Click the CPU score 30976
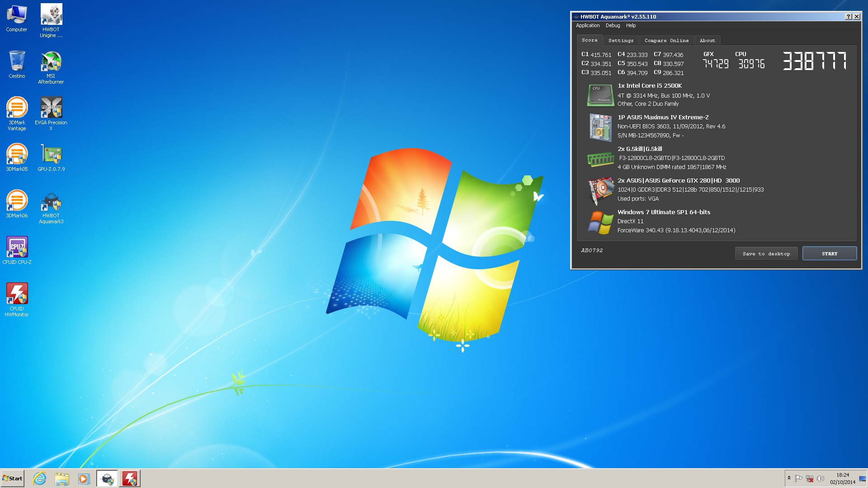868x488 pixels. point(751,64)
